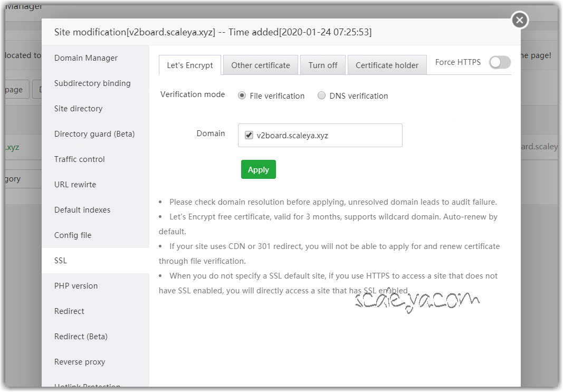Open the Certificate holder tab
The image size is (563, 392).
pos(387,65)
